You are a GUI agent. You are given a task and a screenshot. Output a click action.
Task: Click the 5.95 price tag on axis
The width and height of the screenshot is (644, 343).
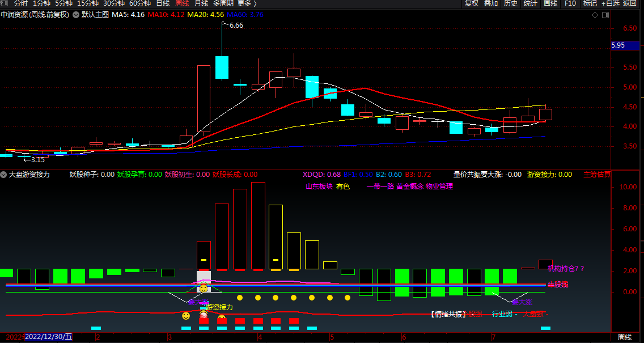pos(625,45)
